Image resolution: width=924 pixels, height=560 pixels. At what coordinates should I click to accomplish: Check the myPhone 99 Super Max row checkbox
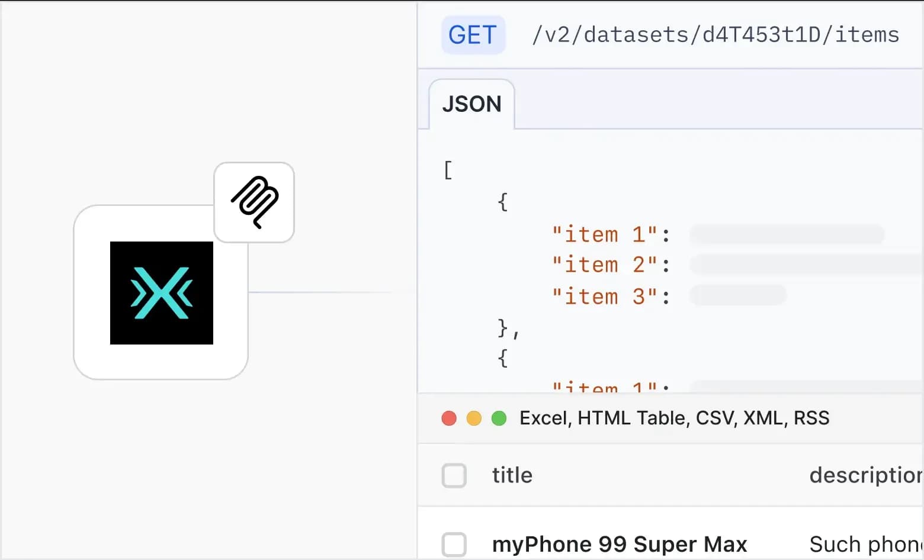[454, 544]
